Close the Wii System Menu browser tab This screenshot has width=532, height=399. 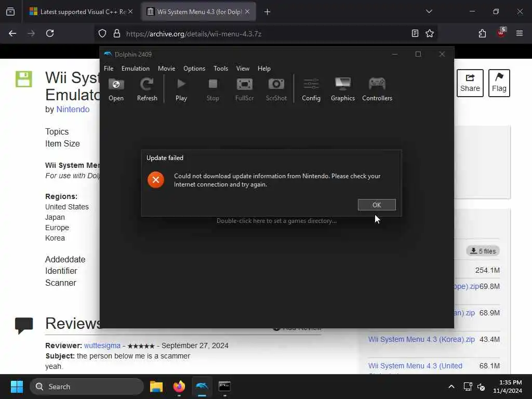coord(247,11)
